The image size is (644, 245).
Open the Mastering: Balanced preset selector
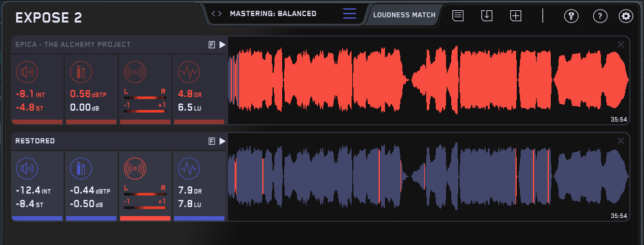point(273,14)
